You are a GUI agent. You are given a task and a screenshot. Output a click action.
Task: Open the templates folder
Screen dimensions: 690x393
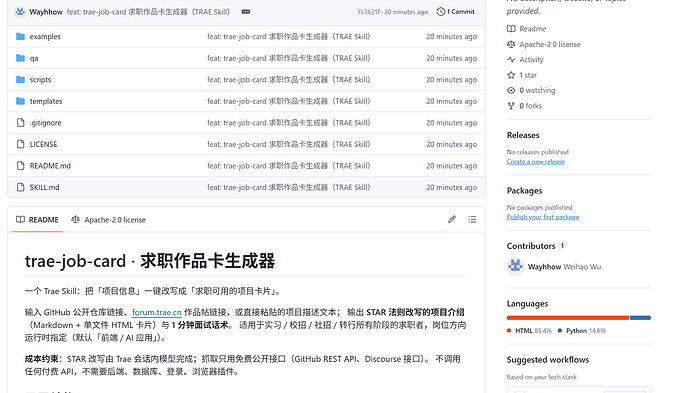pos(46,101)
